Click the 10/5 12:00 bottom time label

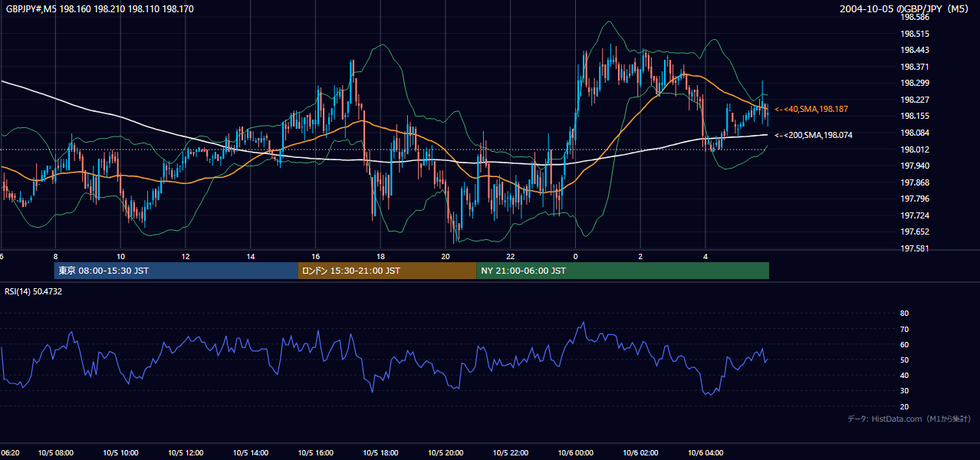pyautogui.click(x=186, y=453)
